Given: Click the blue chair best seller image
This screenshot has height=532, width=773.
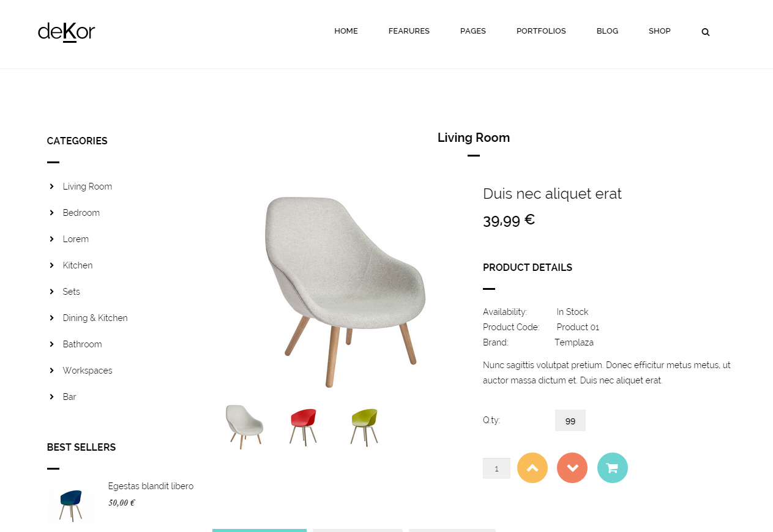Looking at the screenshot, I should [x=71, y=504].
